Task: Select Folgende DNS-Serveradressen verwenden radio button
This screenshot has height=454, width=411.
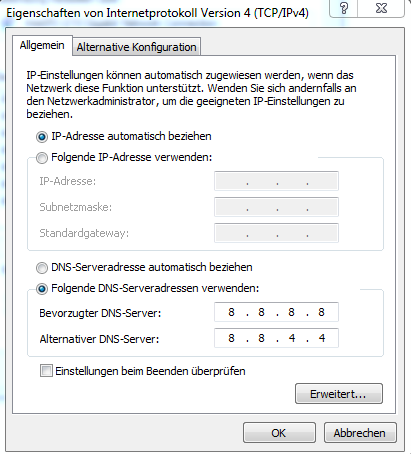Action: tap(42, 289)
